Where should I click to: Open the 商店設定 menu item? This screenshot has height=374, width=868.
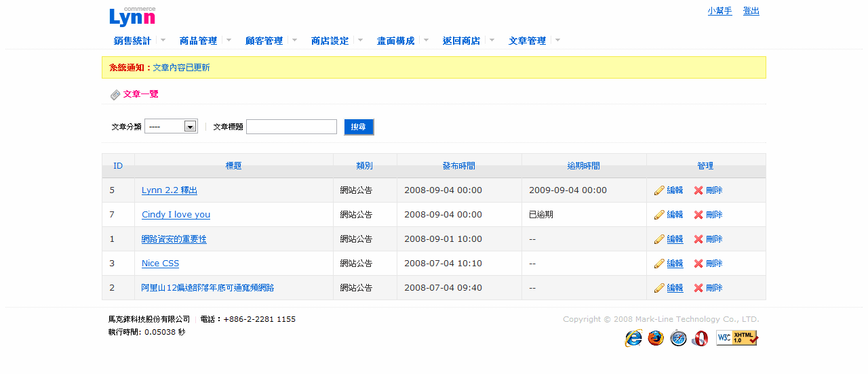[330, 41]
